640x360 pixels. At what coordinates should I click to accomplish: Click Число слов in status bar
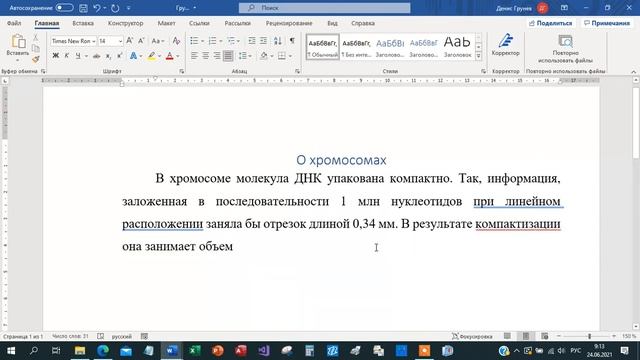coord(70,336)
